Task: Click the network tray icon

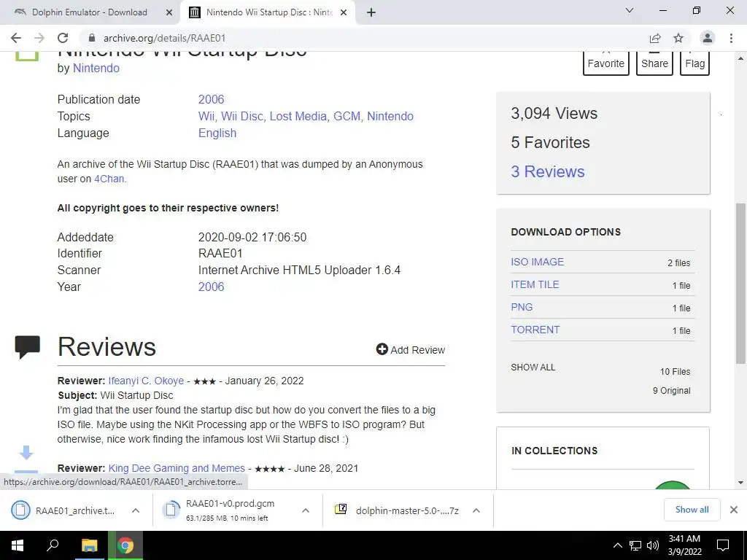Action: pos(635,545)
